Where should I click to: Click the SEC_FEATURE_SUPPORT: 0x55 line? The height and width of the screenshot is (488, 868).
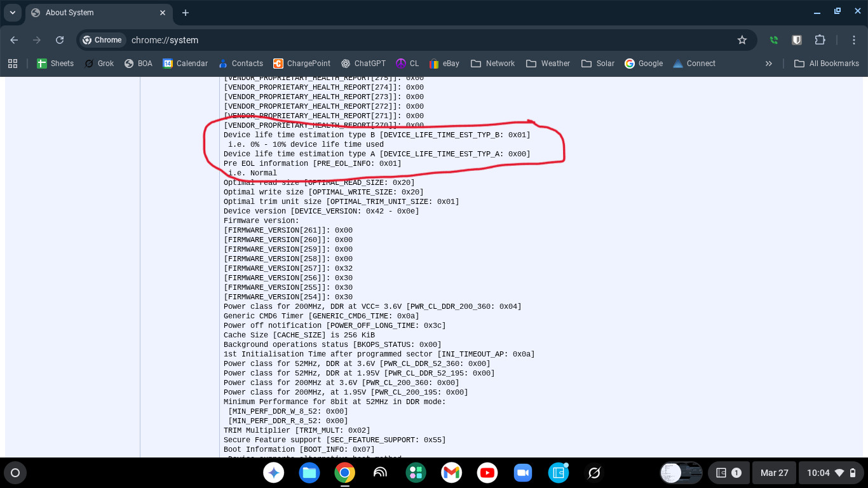click(335, 440)
